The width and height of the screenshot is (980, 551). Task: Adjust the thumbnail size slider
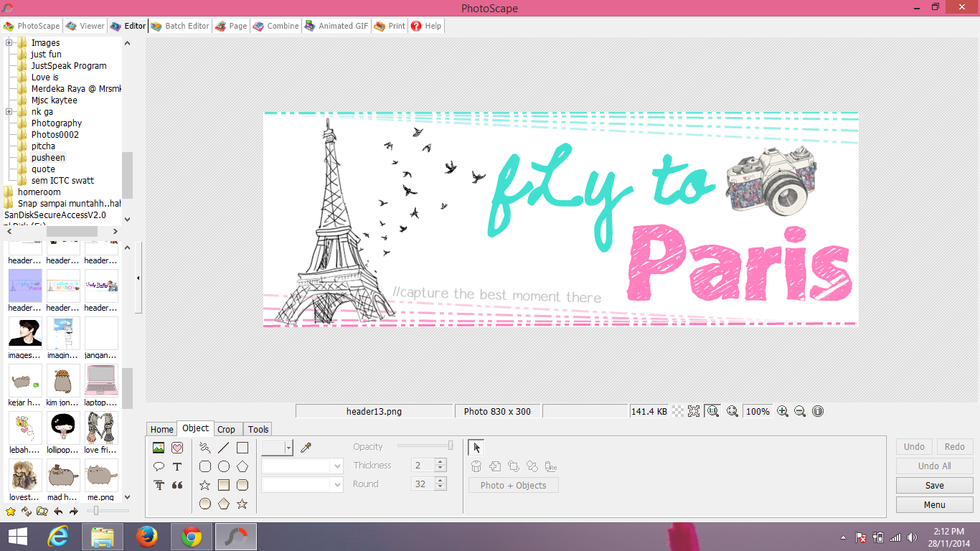point(95,511)
